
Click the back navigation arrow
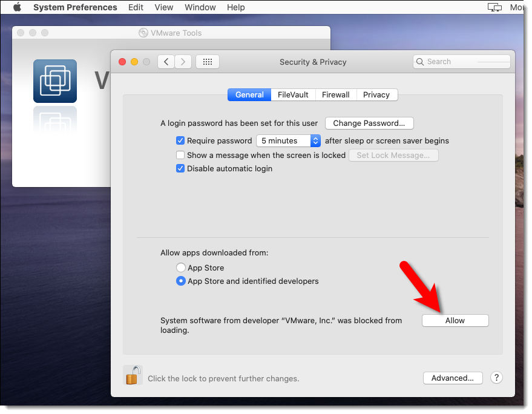tap(166, 62)
